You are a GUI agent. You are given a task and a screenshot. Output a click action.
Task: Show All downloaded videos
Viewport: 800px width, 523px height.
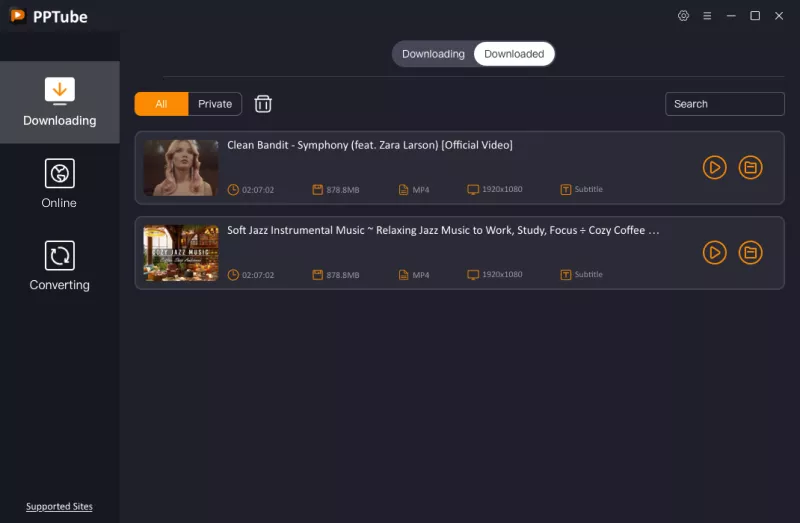pyautogui.click(x=161, y=104)
